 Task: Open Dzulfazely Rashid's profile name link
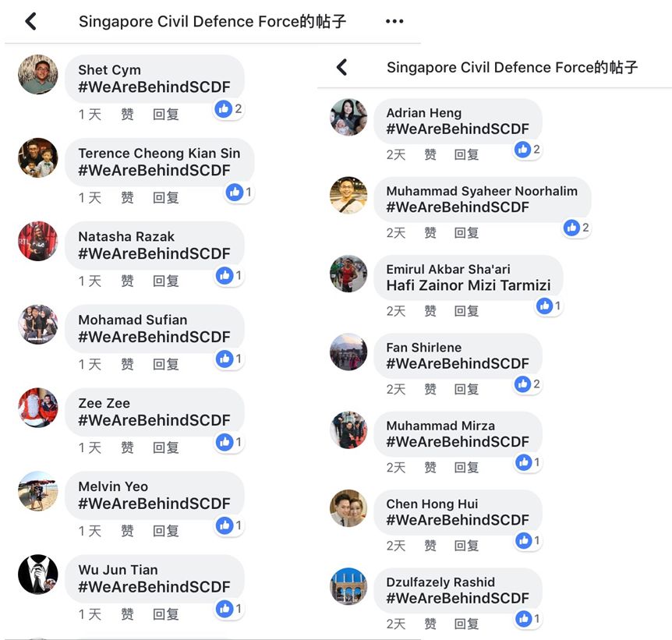(440, 582)
